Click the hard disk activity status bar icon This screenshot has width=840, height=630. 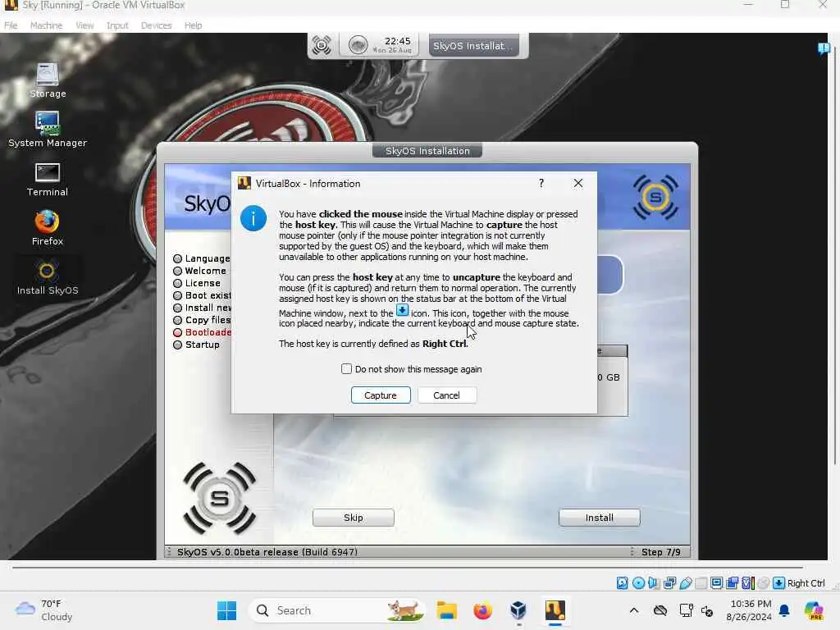622,583
